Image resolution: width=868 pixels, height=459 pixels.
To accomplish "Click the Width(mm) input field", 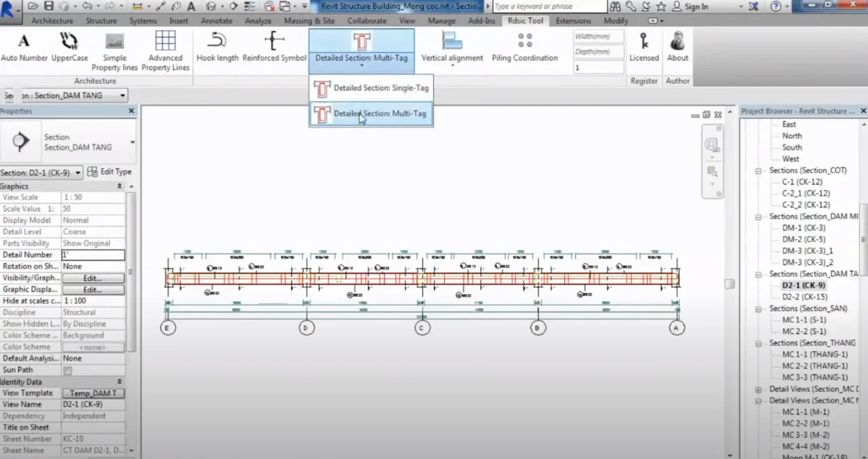I will pos(598,37).
